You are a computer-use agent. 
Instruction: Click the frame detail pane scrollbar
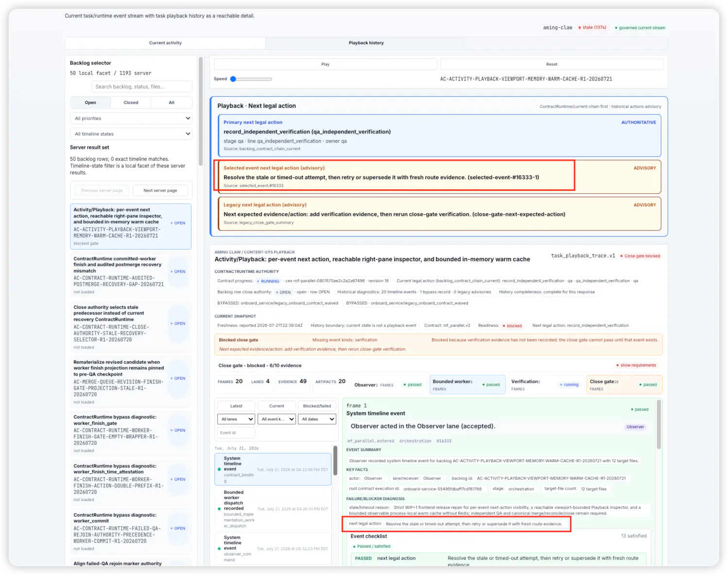pos(659,424)
